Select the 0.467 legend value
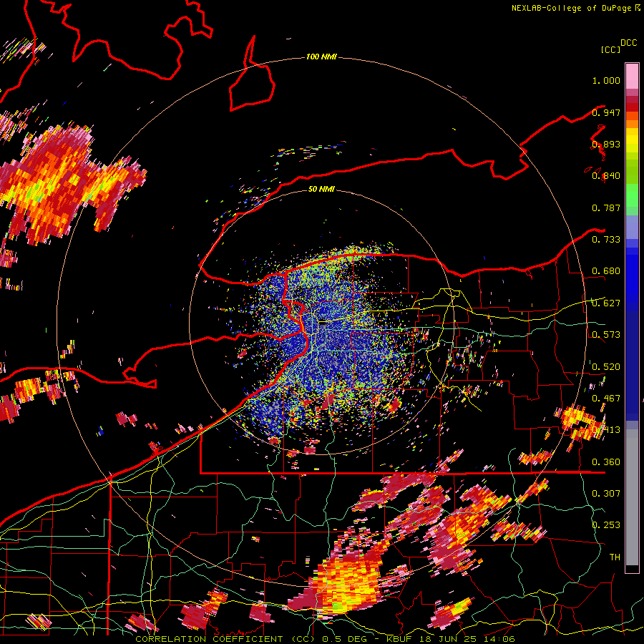 (606, 399)
